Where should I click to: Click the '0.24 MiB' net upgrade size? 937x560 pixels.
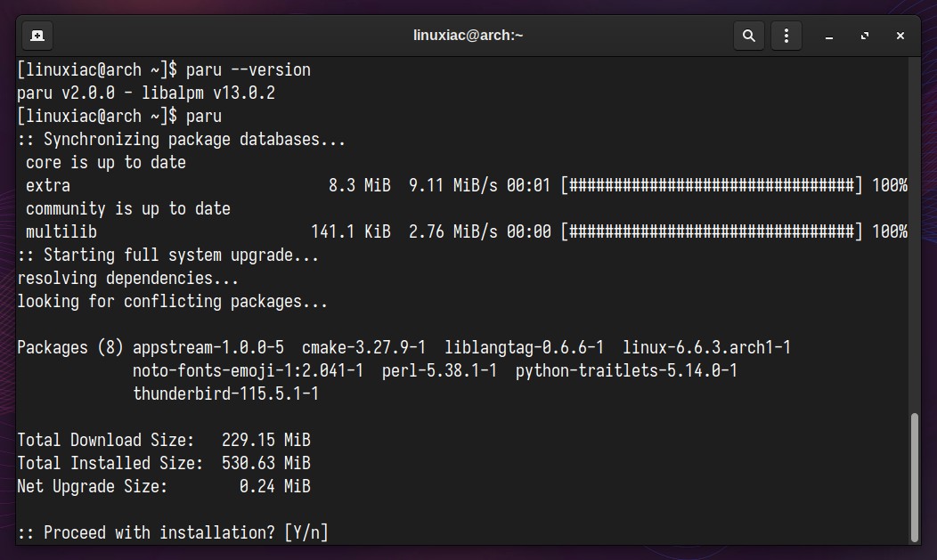[x=275, y=487]
